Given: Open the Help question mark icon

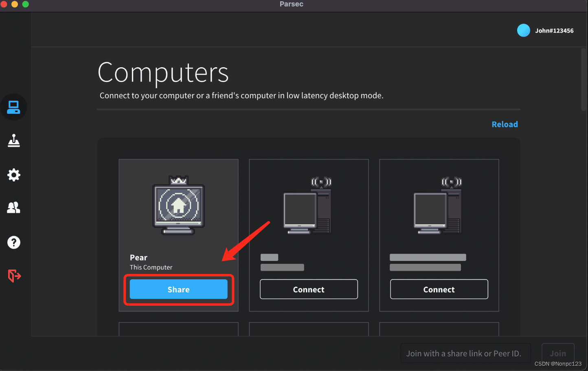Looking at the screenshot, I should coord(14,243).
